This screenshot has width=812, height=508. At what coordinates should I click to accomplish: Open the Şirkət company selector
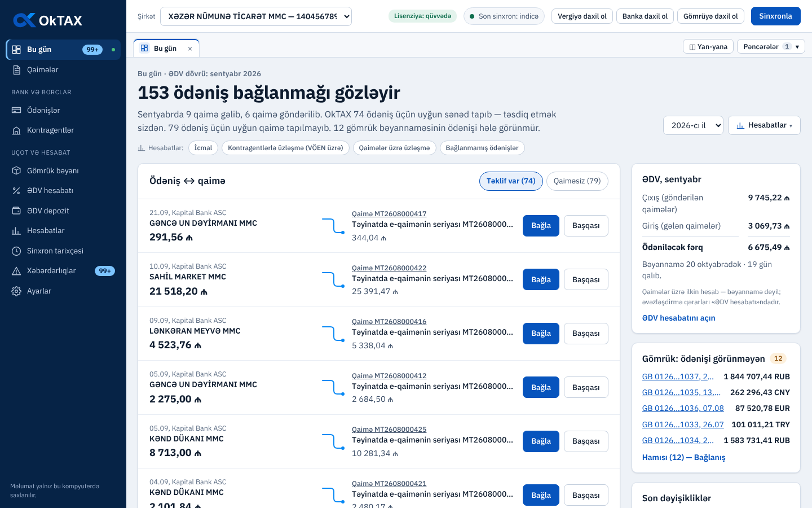click(x=256, y=16)
